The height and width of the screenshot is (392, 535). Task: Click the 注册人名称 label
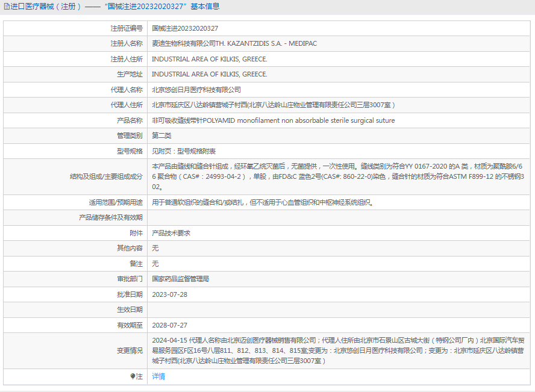(x=127, y=43)
